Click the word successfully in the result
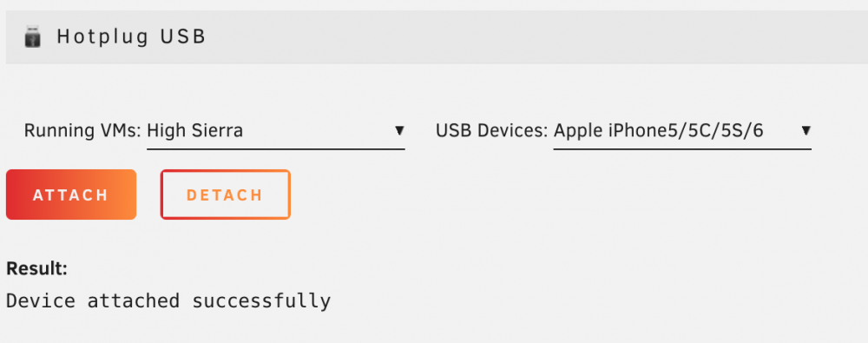This screenshot has height=343, width=868. pos(261,301)
